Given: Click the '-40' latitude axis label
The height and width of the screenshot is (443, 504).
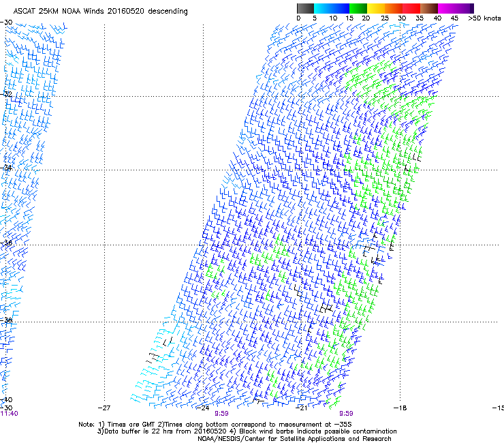Looking at the screenshot, I should pyautogui.click(x=6, y=400).
